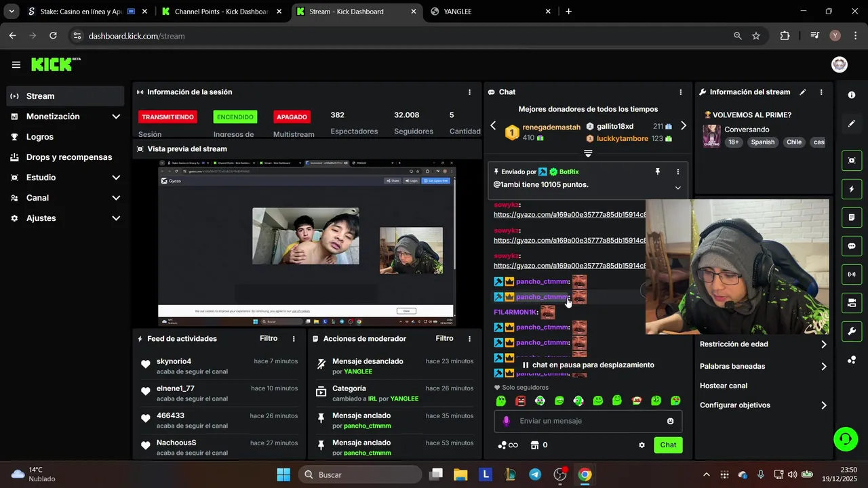Toggle the wrench stream-info widget in sidebar
This screenshot has height=488, width=868.
[852, 331]
